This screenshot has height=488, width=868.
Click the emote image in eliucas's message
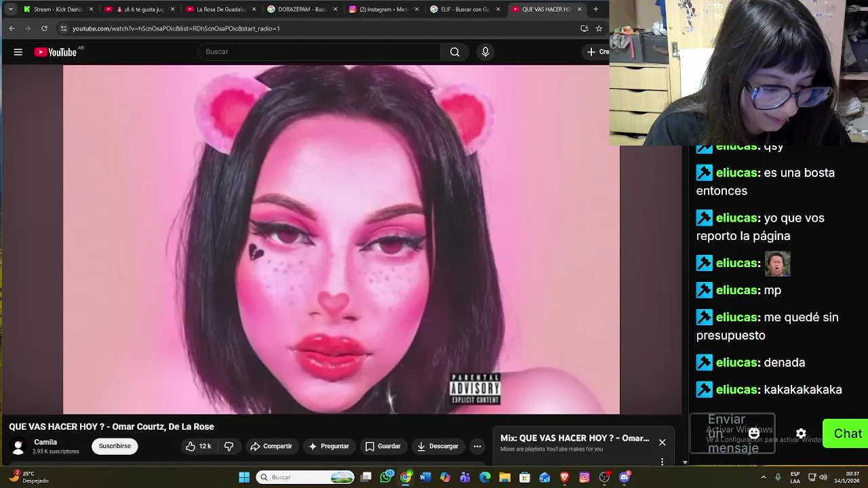pos(777,263)
